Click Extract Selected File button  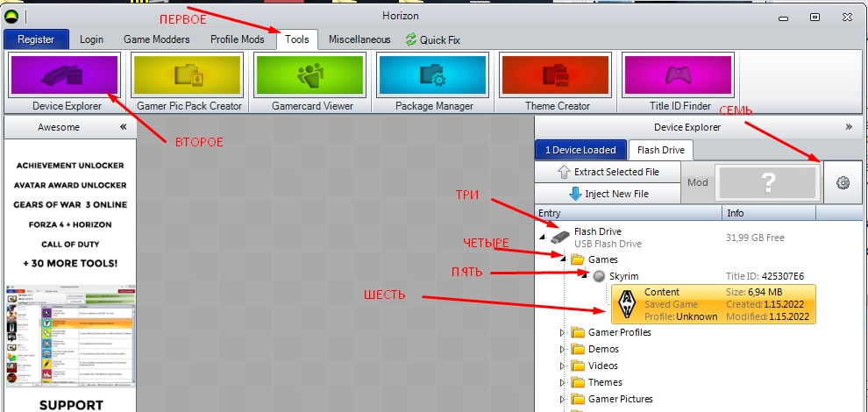click(608, 172)
